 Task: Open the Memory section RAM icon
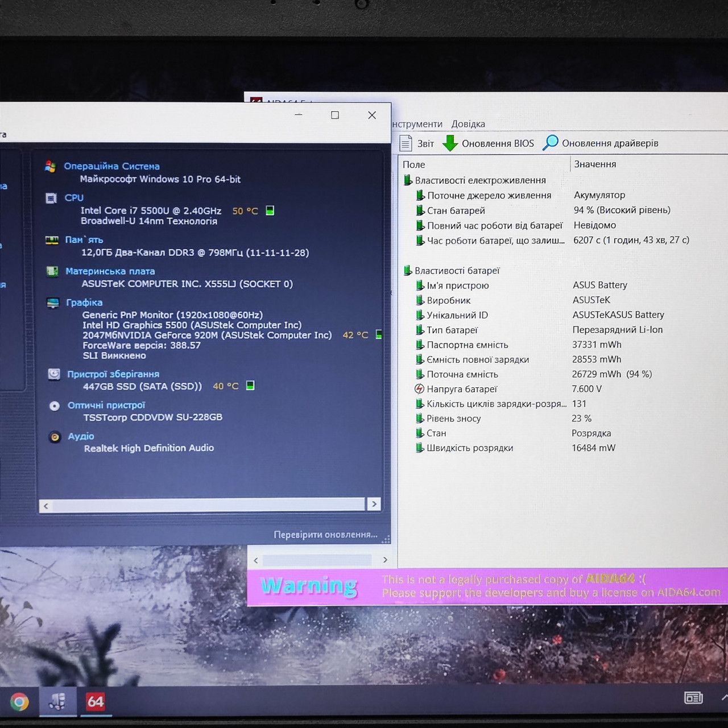click(x=52, y=240)
